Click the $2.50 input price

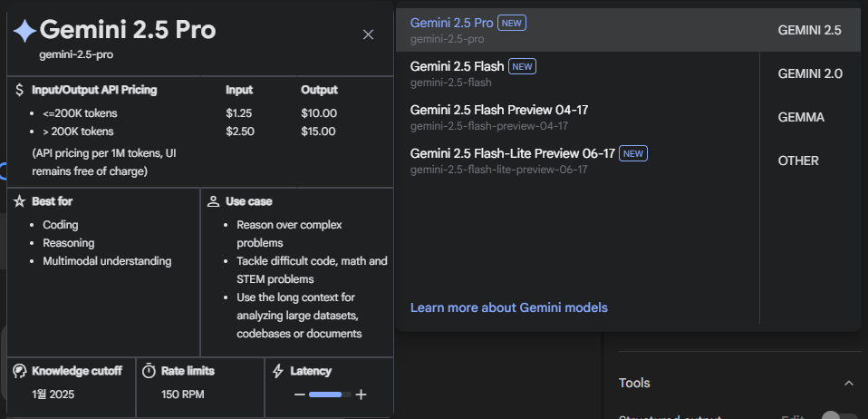[x=240, y=132]
